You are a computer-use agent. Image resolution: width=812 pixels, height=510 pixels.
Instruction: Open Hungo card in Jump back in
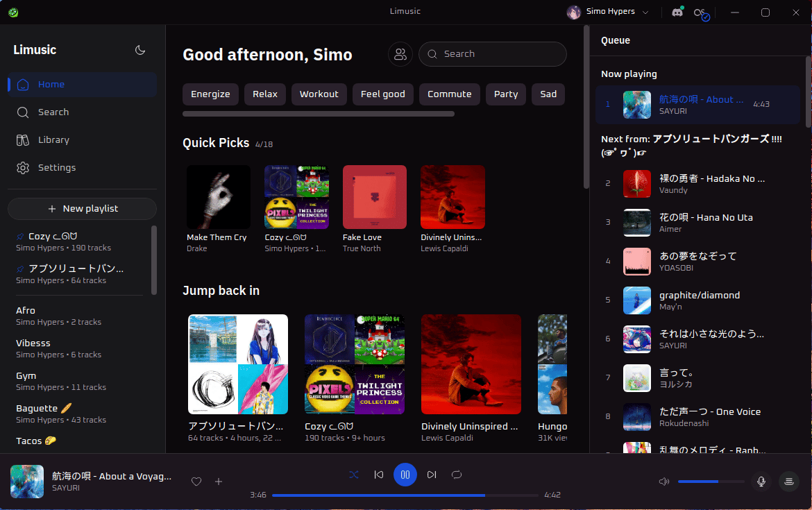click(552, 364)
